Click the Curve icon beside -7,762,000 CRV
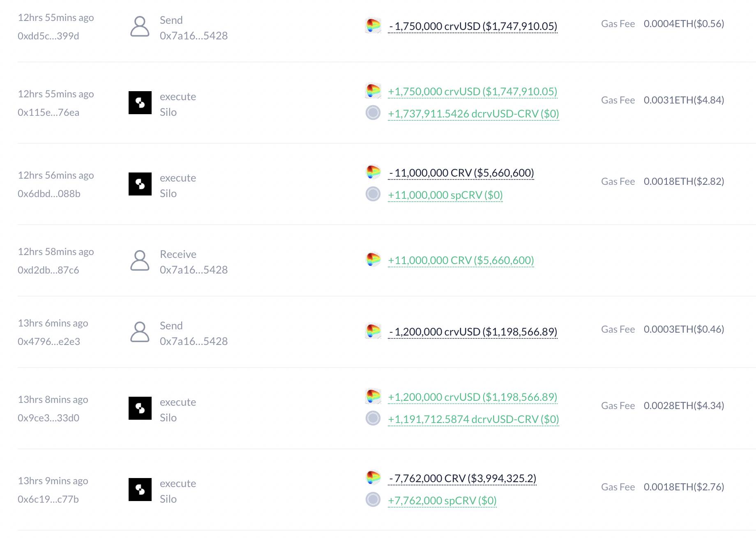Screen dimensions: 756x538 pos(373,478)
